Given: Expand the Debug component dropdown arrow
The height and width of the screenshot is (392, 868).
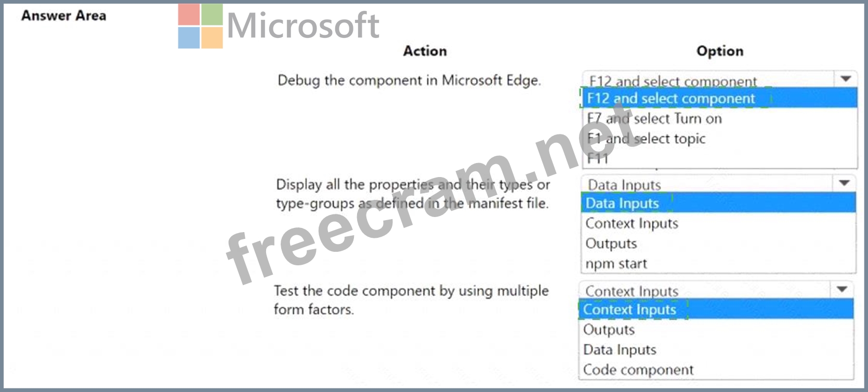Looking at the screenshot, I should point(846,79).
